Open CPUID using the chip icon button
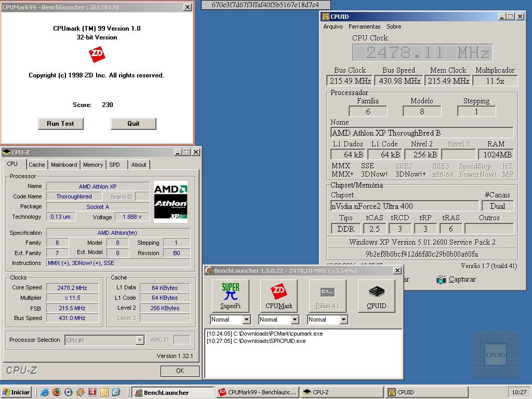Viewport: 532px width, 399px height. point(376,296)
